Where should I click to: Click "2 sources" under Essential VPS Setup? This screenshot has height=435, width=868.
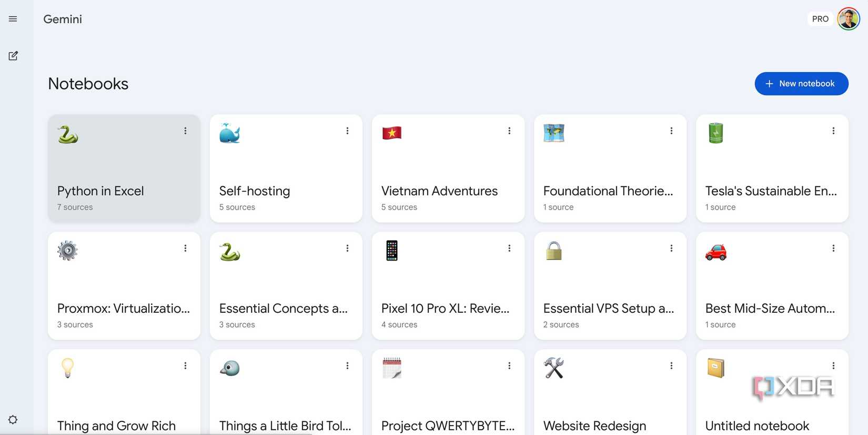561,325
